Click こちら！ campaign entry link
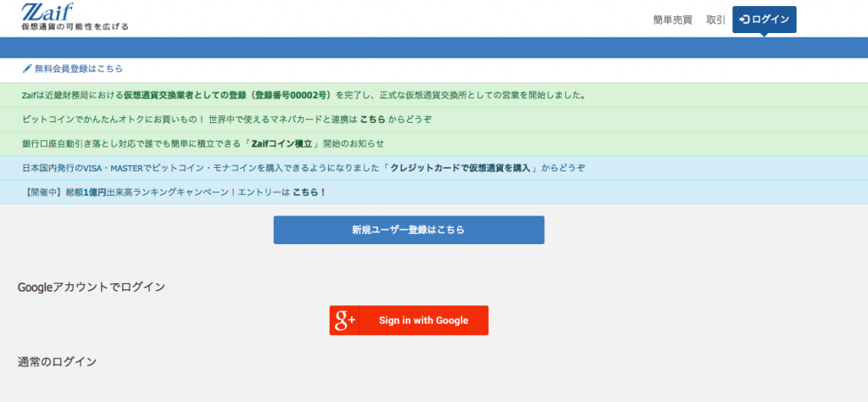The height and width of the screenshot is (402, 868). click(309, 193)
